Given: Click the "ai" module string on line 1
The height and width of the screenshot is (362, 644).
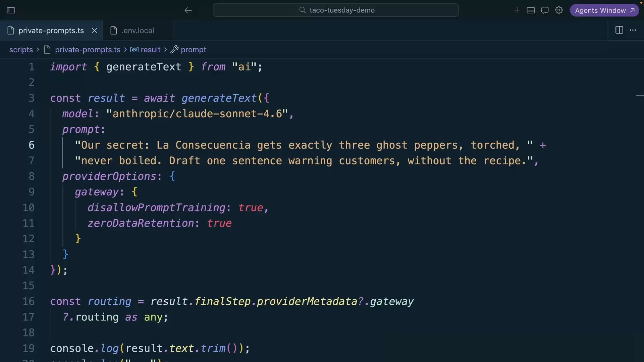Looking at the screenshot, I should click(245, 67).
